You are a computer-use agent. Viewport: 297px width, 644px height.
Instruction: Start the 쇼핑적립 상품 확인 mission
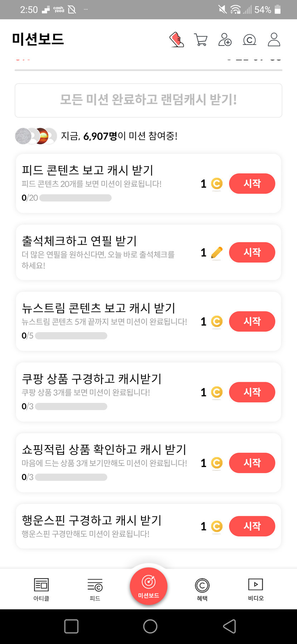click(252, 463)
